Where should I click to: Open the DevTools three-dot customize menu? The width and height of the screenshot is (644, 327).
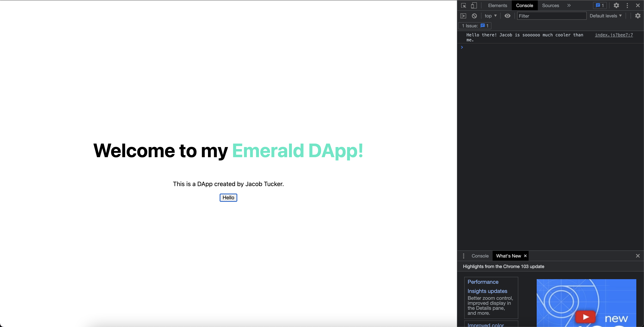627,6
